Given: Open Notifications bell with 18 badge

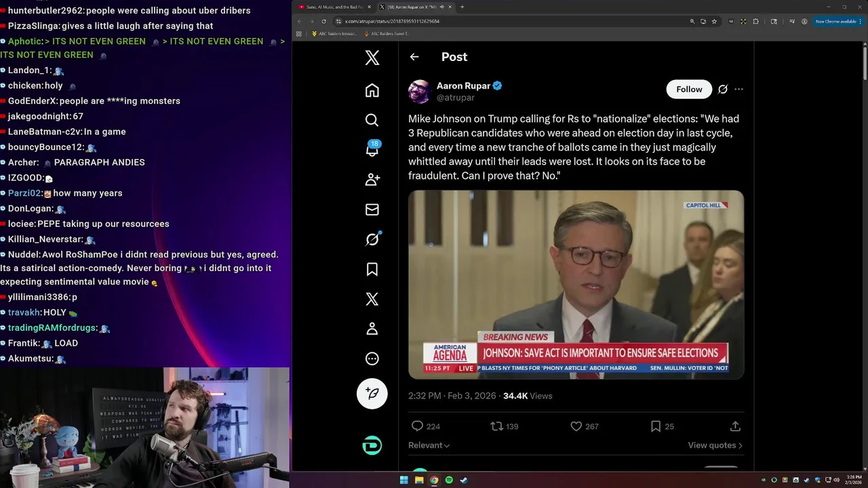Looking at the screenshot, I should pyautogui.click(x=372, y=149).
